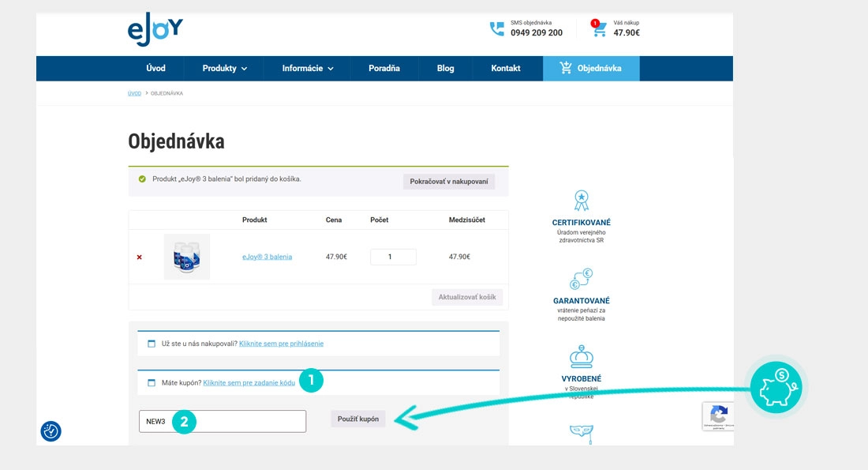Open the Poradňa menu item
This screenshot has height=470, width=868.
384,68
